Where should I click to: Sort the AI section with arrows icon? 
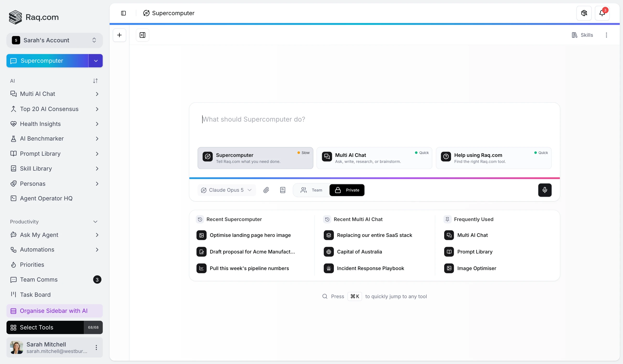coord(95,81)
